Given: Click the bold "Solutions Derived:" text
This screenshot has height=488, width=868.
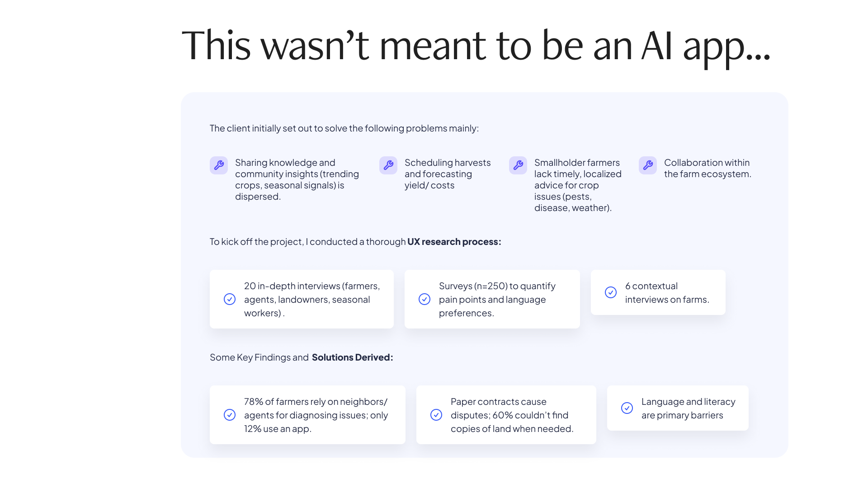Looking at the screenshot, I should (352, 357).
